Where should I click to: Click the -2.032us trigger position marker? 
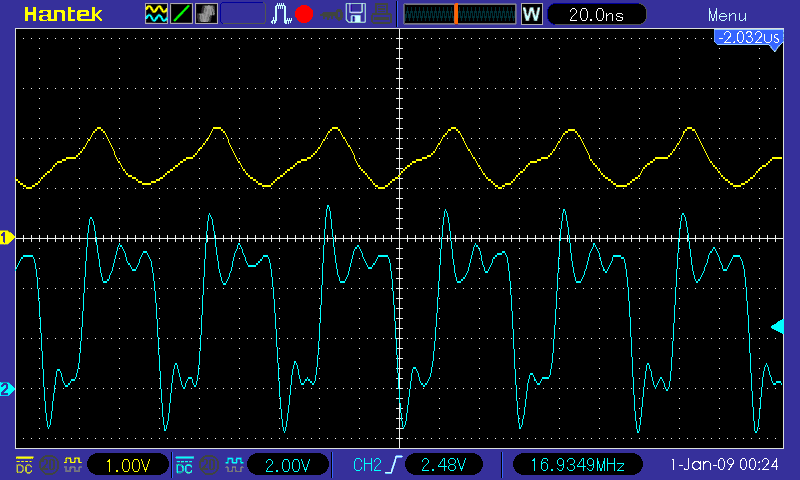pyautogui.click(x=748, y=39)
